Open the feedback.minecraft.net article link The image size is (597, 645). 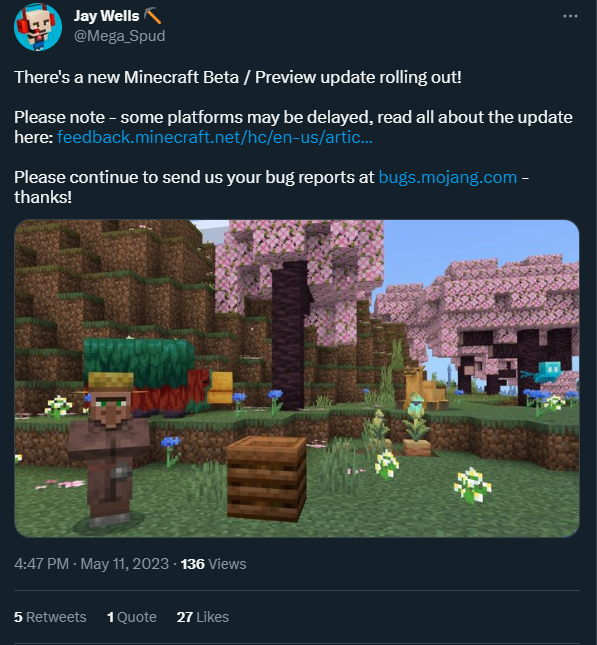pos(215,137)
